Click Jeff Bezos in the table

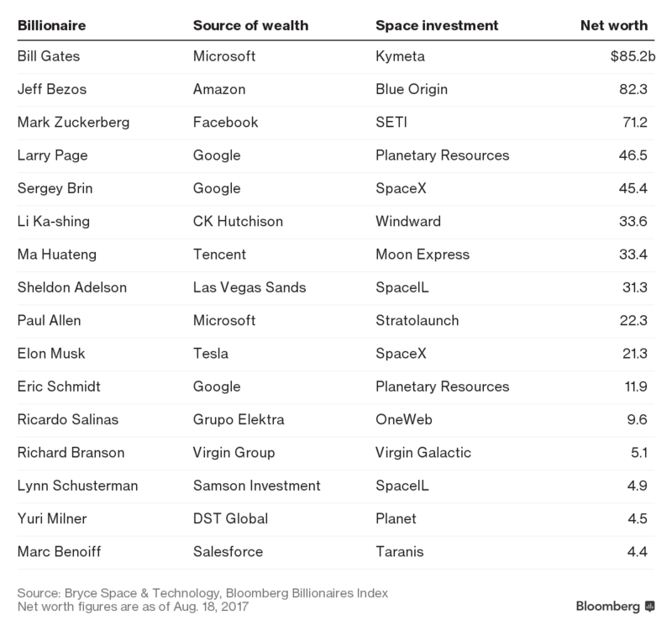coord(52,89)
